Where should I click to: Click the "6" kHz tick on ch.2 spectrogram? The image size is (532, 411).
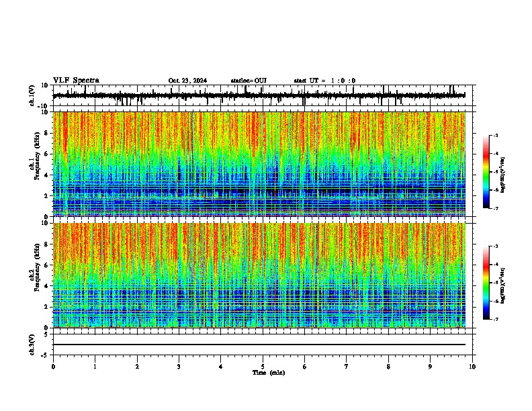[47, 265]
